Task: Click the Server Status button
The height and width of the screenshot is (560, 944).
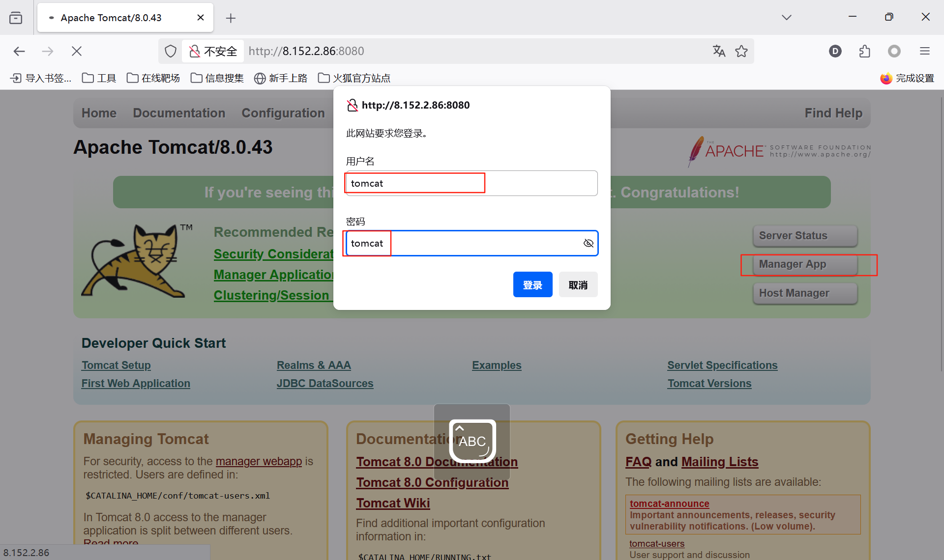Action: coord(805,236)
